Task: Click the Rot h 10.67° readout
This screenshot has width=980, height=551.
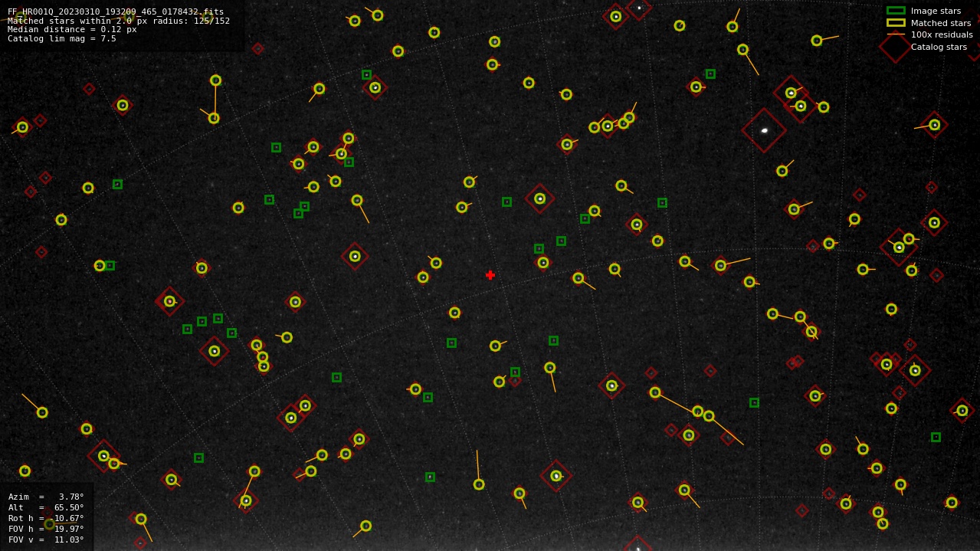Action: [46, 518]
